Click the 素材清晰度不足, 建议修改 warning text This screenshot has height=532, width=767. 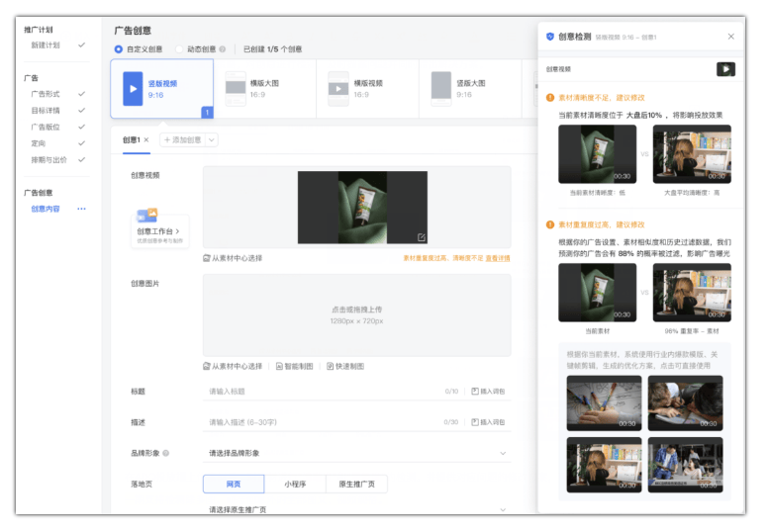pyautogui.click(x=602, y=98)
